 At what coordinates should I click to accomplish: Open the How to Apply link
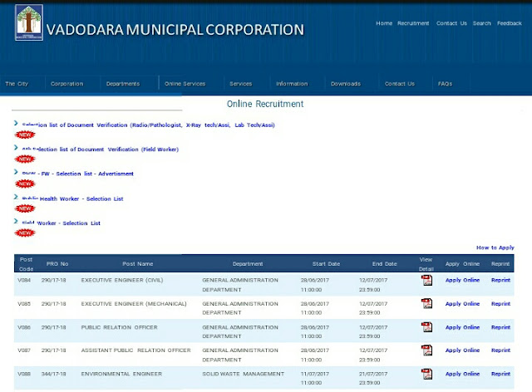click(495, 247)
